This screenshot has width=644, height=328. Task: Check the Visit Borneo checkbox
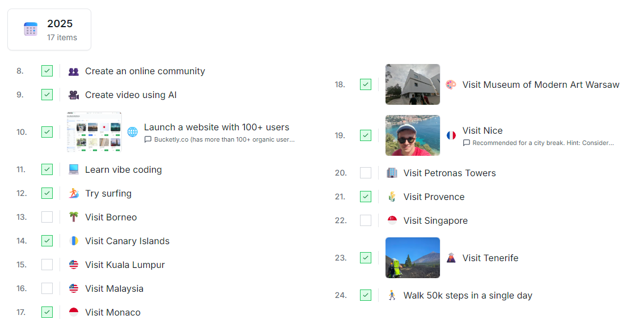[x=47, y=217]
